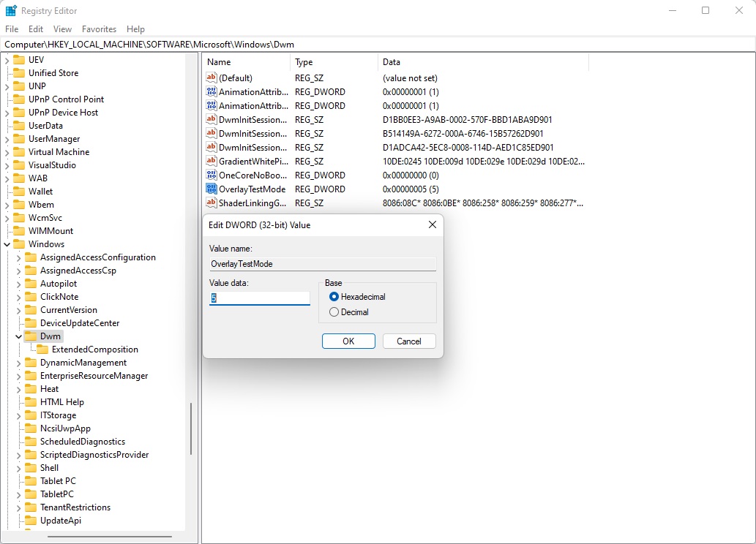756x544 pixels.
Task: Select the Autopilot tree item
Action: 59,284
